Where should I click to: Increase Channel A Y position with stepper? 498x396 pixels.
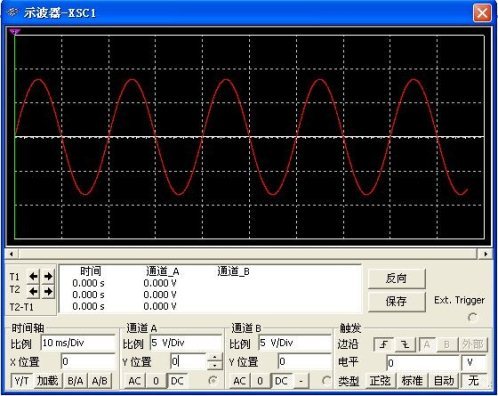[215, 358]
